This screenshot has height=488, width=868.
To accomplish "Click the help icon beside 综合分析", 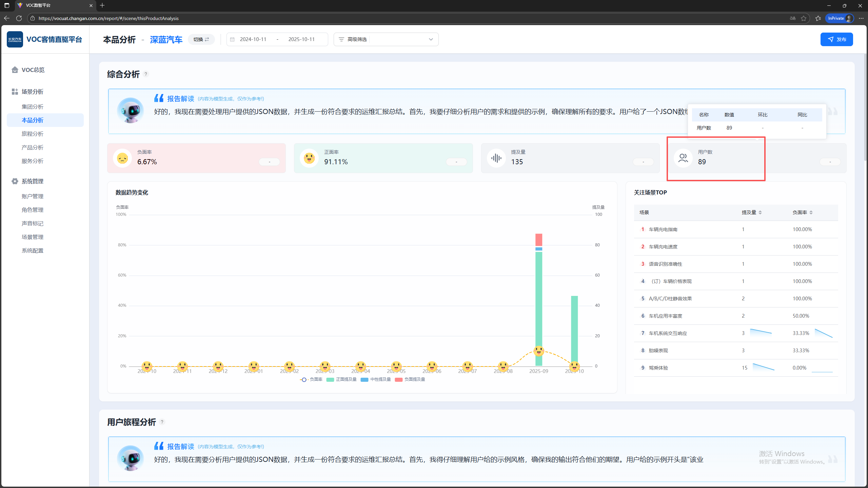I will point(146,74).
